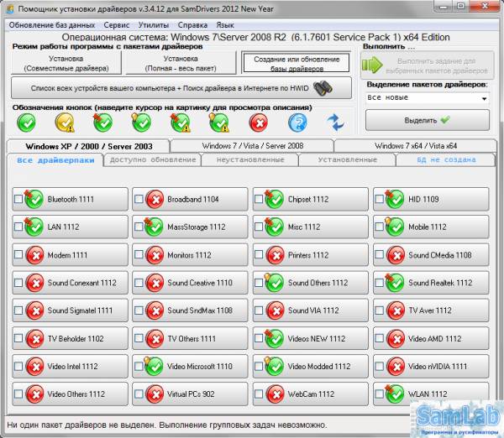Open the БД не создана tab
This screenshot has width=504, height=438.
tap(446, 160)
